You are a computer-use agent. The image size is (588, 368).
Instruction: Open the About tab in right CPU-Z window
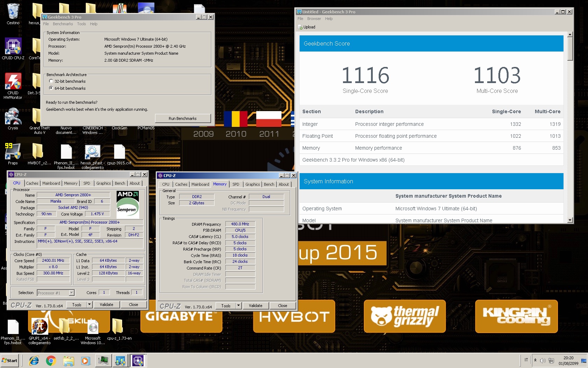coord(284,184)
